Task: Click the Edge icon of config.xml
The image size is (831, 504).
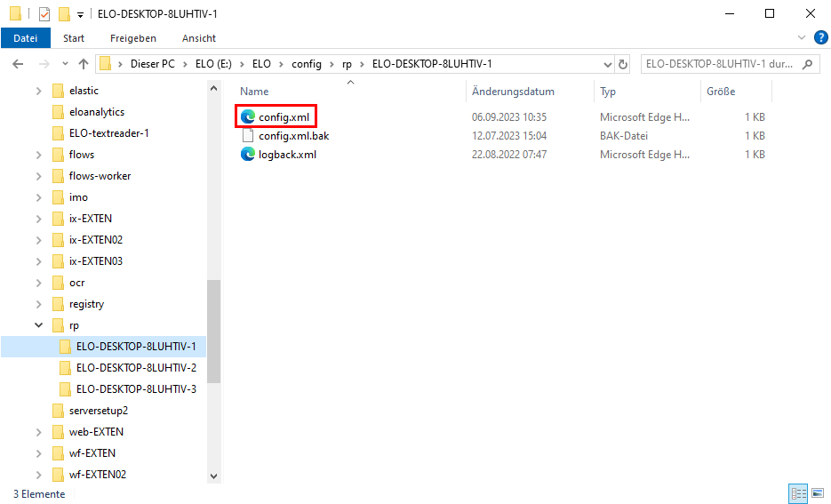Action: (247, 116)
